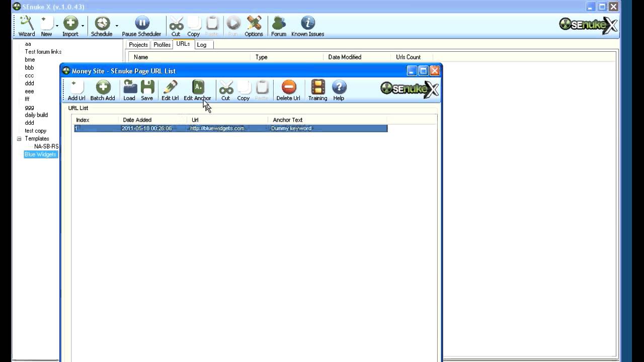Screen dimensions: 644x362
Task: Select the 'ccc' tree item
Action: tap(29, 75)
